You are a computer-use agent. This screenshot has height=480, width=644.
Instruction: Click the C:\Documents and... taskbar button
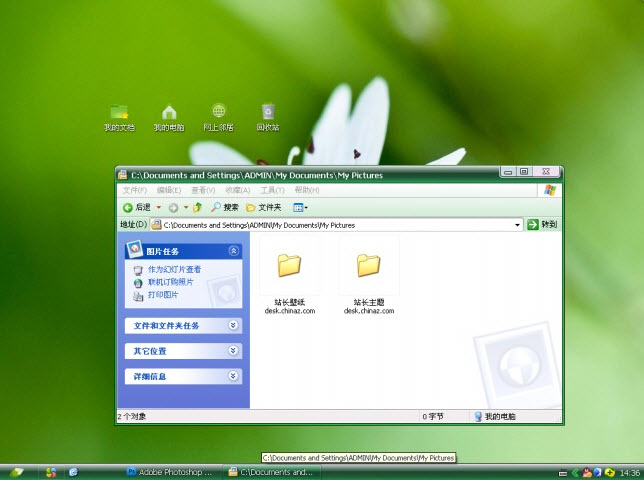(271, 472)
